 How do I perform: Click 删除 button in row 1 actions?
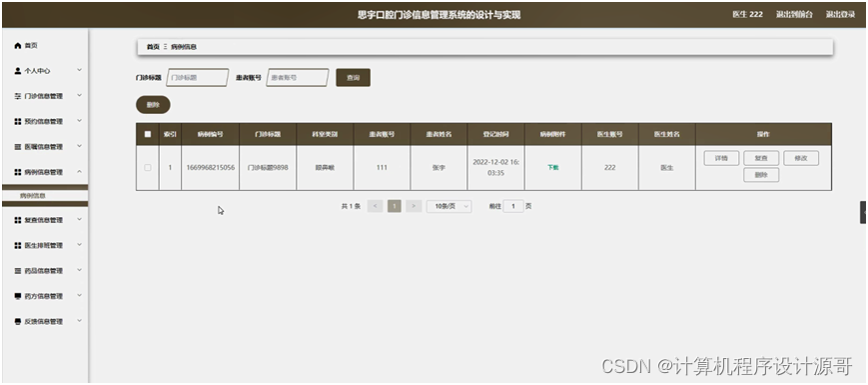[761, 175]
